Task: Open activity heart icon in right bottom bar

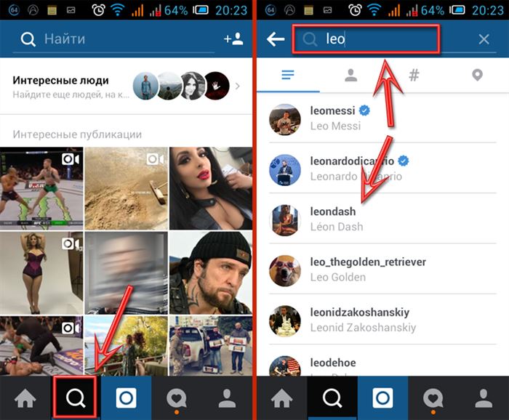Action: [433, 398]
